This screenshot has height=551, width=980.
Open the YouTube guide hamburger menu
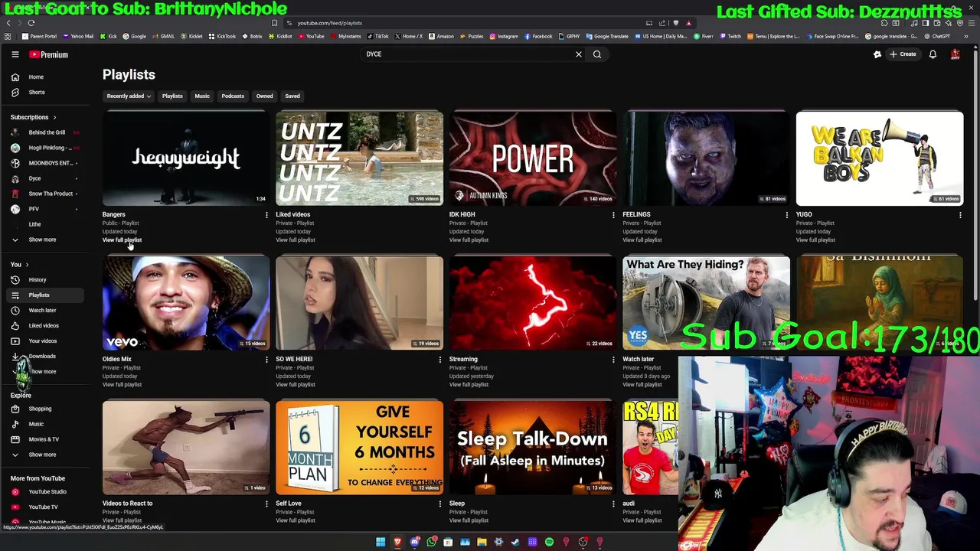coord(15,54)
